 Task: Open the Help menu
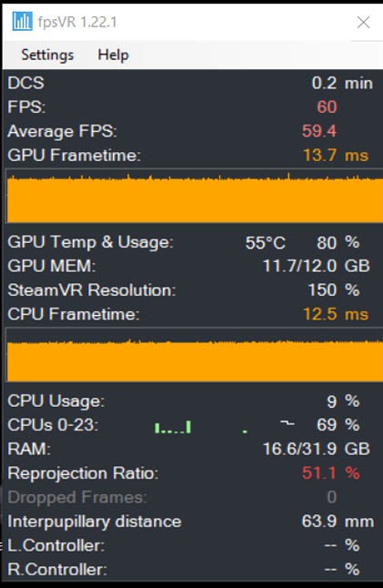[x=113, y=55]
